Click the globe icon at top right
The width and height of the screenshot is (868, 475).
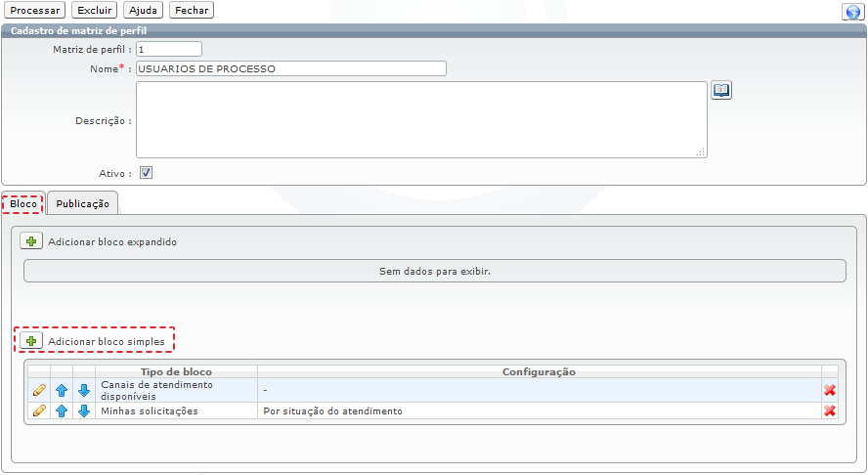pyautogui.click(x=850, y=12)
